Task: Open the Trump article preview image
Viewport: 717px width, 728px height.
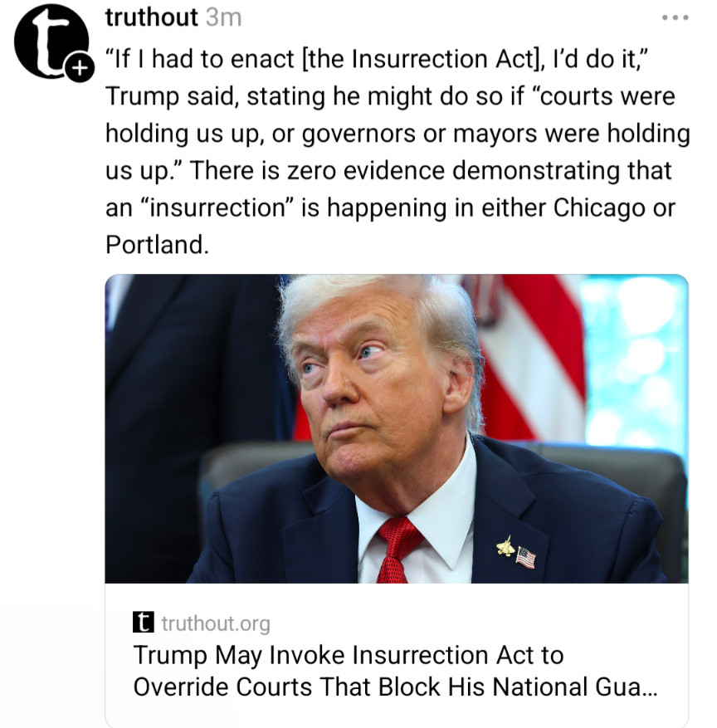Action: pos(396,428)
